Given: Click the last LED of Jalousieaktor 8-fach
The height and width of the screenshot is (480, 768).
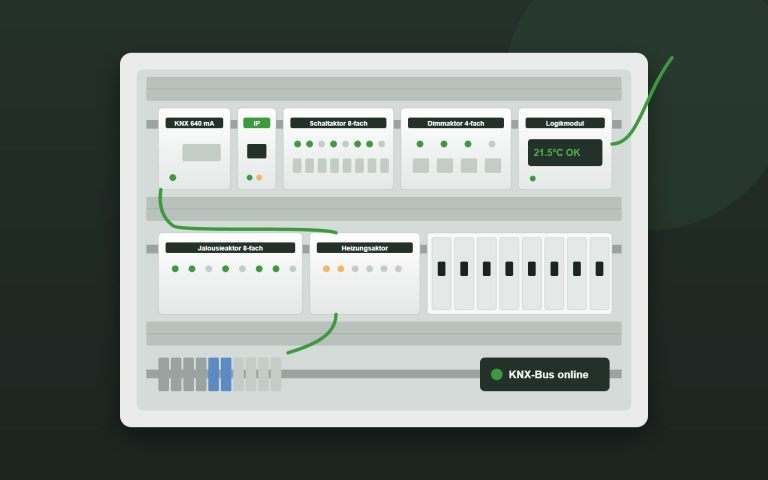Looking at the screenshot, I should [292, 269].
